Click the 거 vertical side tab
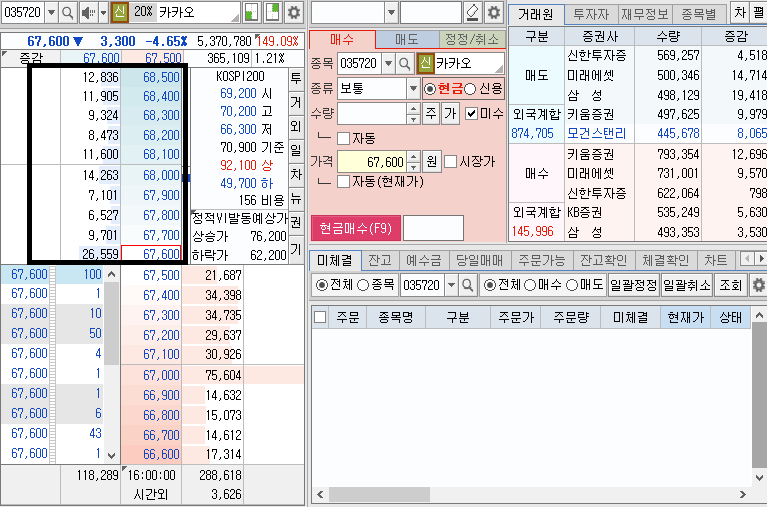 pyautogui.click(x=296, y=103)
